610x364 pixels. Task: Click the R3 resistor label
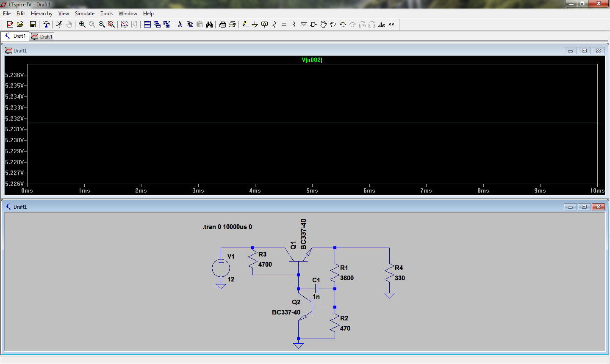[x=263, y=254]
